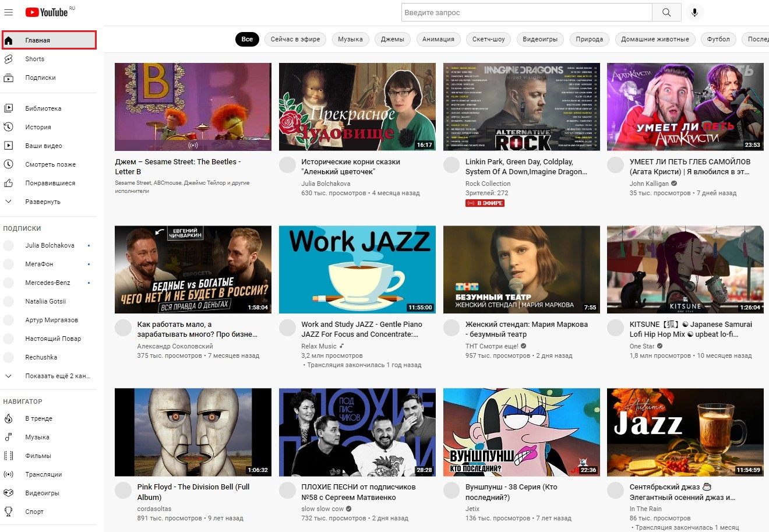This screenshot has height=532, width=769.
Task: Open Плохие песни от подписчиков thumbnail
Action: 357,432
